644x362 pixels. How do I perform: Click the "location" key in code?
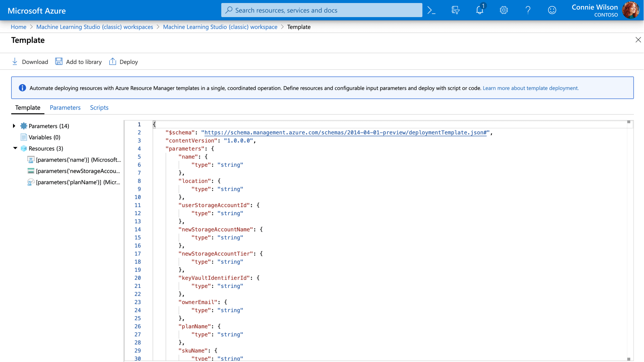(x=195, y=181)
